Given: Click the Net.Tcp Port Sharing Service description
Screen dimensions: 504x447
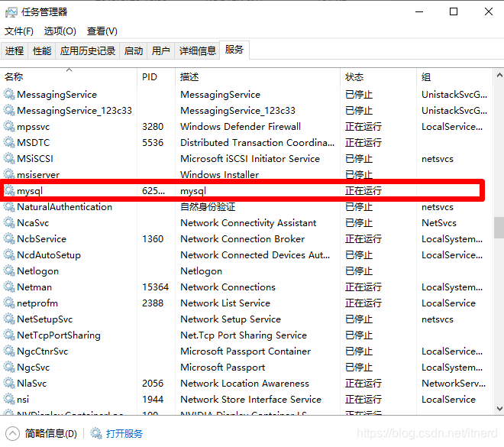Looking at the screenshot, I should (244, 335).
